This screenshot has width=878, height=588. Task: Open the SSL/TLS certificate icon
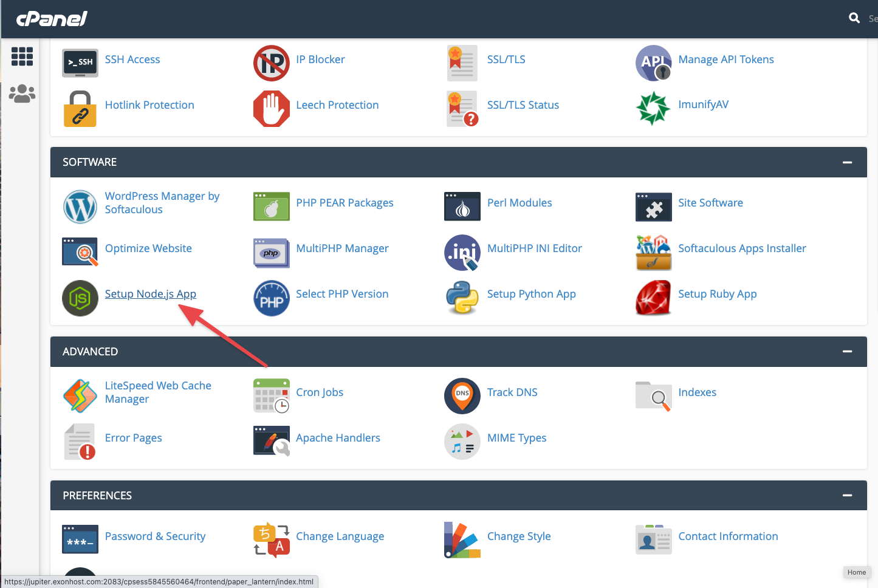pyautogui.click(x=462, y=63)
